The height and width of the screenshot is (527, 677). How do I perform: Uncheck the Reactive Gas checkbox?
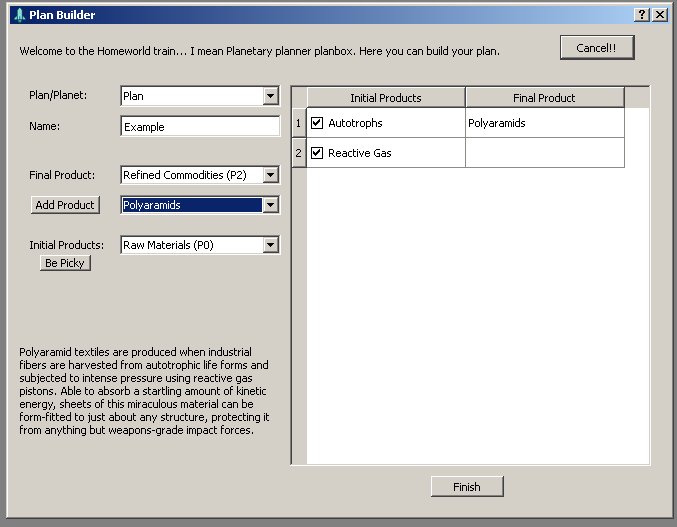pyautogui.click(x=317, y=153)
